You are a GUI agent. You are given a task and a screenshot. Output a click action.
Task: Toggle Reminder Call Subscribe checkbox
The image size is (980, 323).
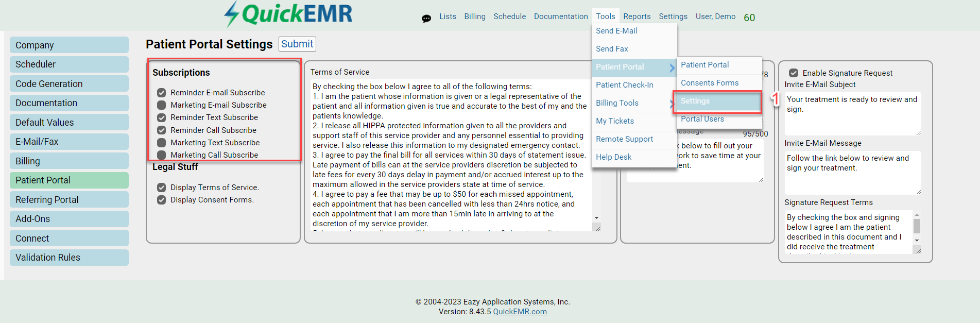pos(161,130)
